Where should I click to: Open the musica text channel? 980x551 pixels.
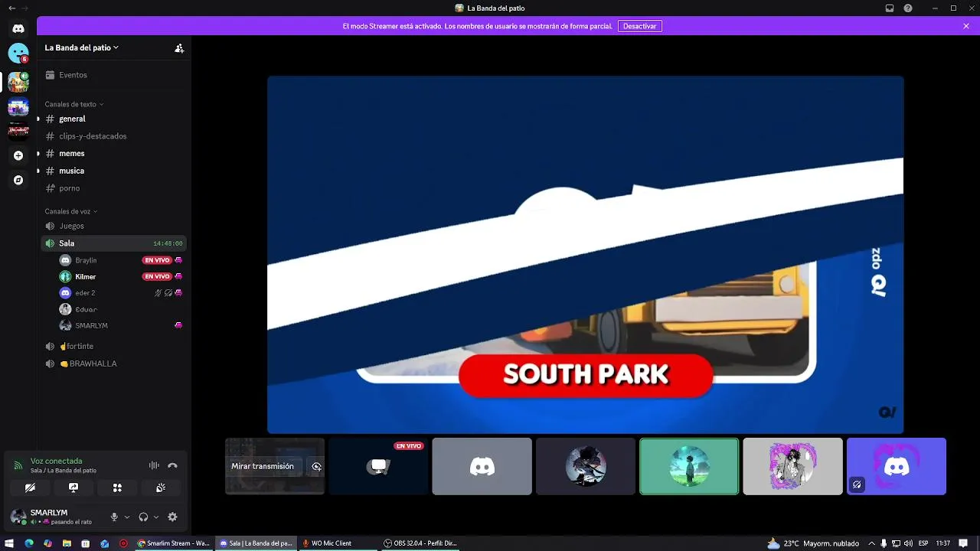click(x=113, y=171)
